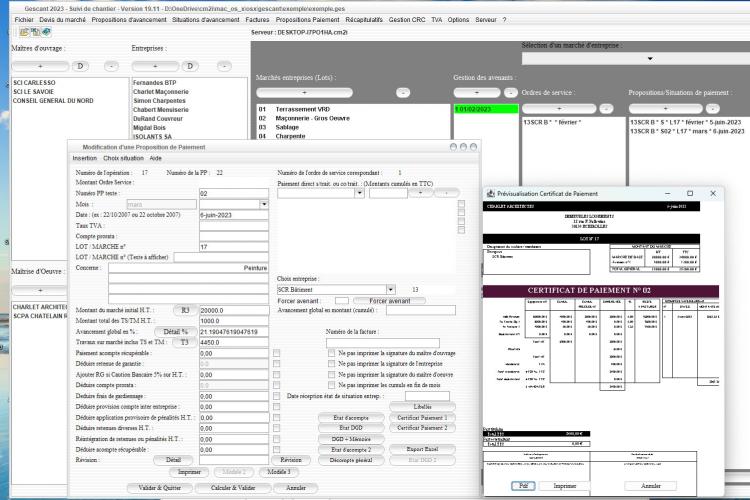Image resolution: width=750 pixels, height=500 pixels.
Task: Click Pdf button in preview window
Action: (523, 486)
